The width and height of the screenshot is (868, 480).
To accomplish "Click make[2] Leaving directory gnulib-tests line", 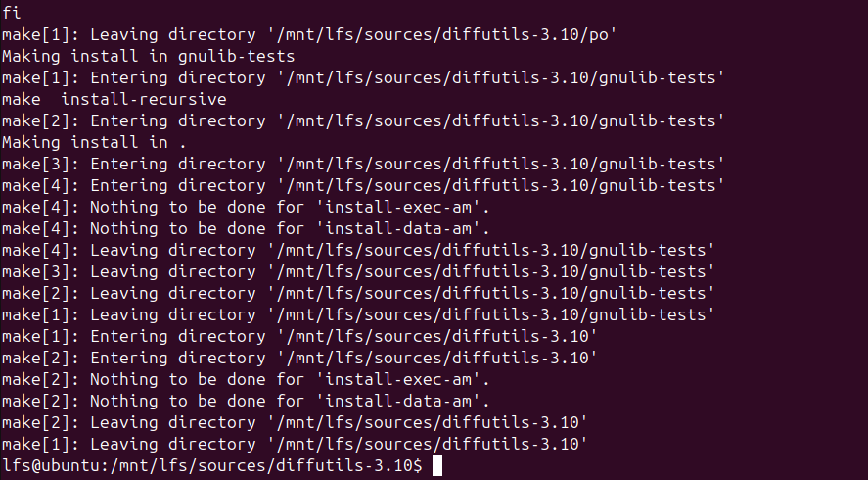I will pyautogui.click(x=357, y=293).
